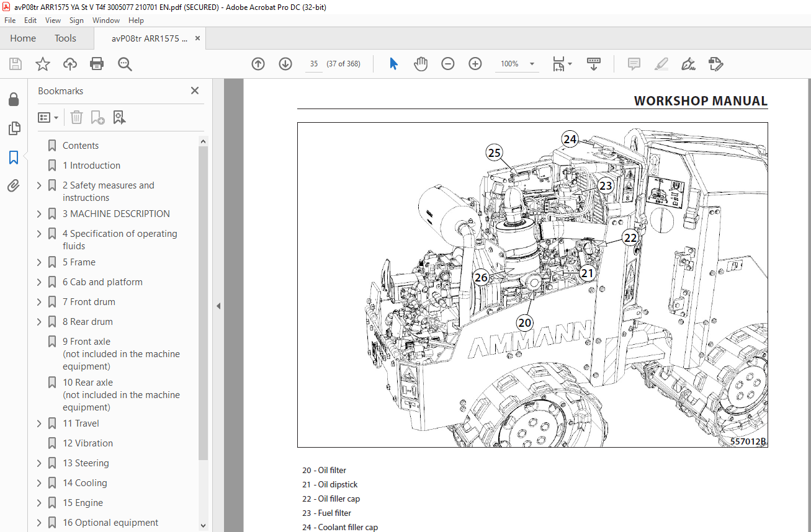Collapse navigation pane with divider arrow
This screenshot has width=811, height=532.
click(218, 306)
